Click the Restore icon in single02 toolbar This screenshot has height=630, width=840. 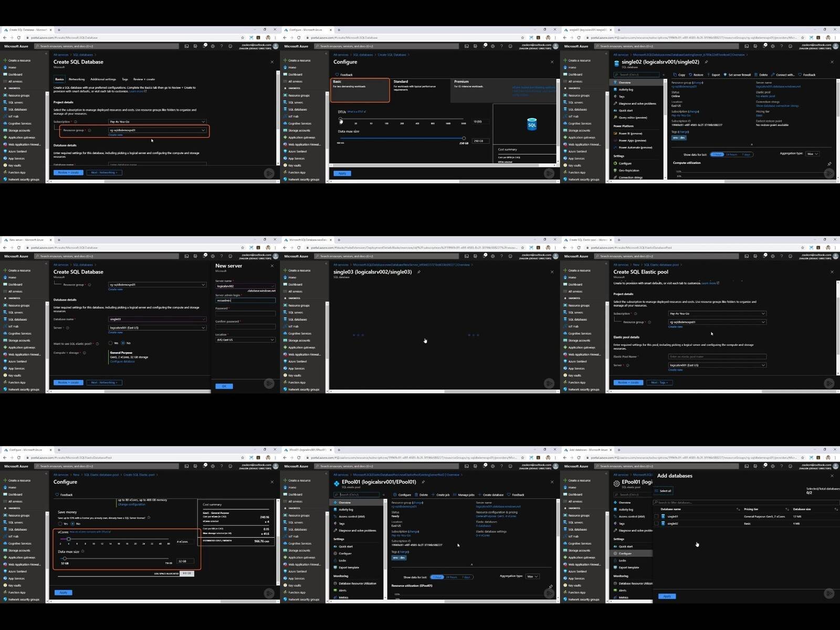(x=690, y=75)
